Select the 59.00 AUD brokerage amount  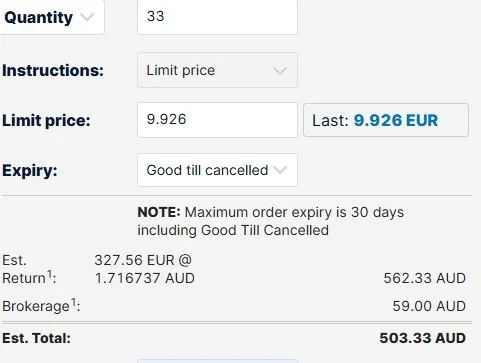pyautogui.click(x=429, y=306)
